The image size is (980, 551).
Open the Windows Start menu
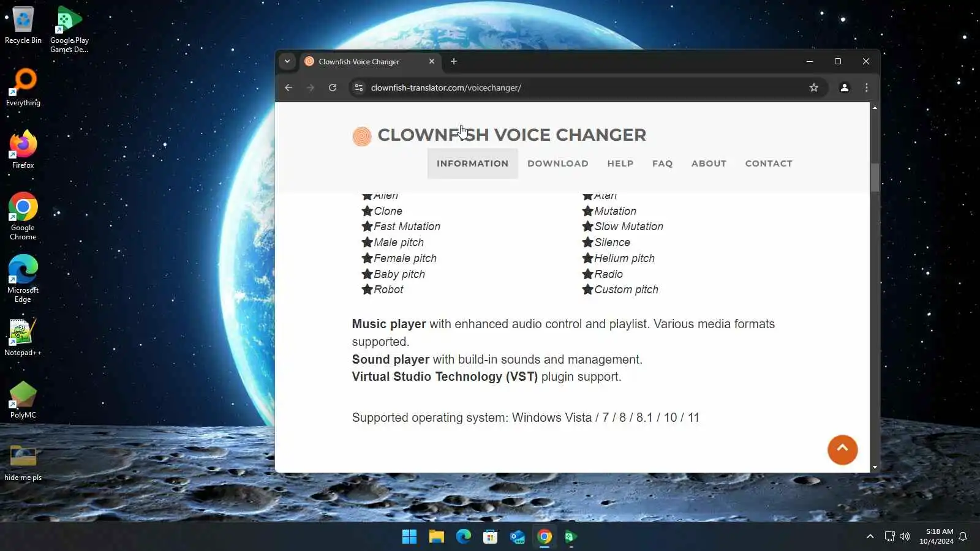click(409, 537)
